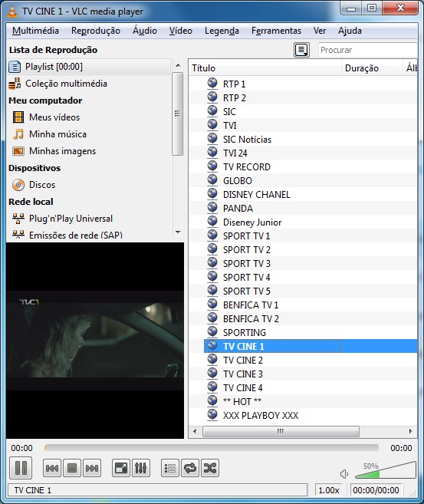Screen dimensions: 424x504
Task: Click the embedded video preview
Action: point(95,341)
